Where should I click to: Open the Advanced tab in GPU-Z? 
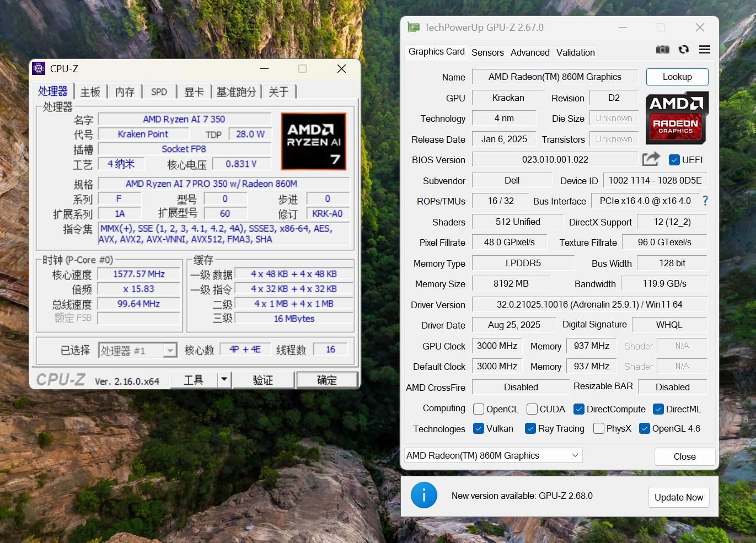(x=530, y=52)
